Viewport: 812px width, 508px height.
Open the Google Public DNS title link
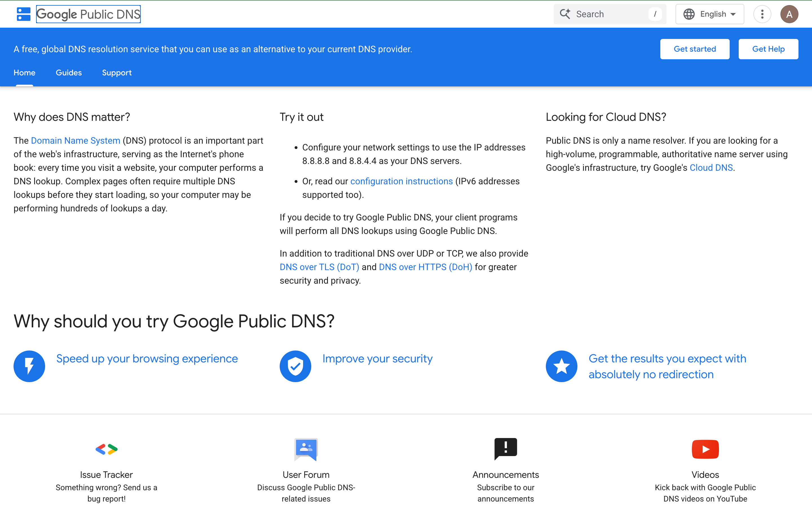(x=88, y=14)
